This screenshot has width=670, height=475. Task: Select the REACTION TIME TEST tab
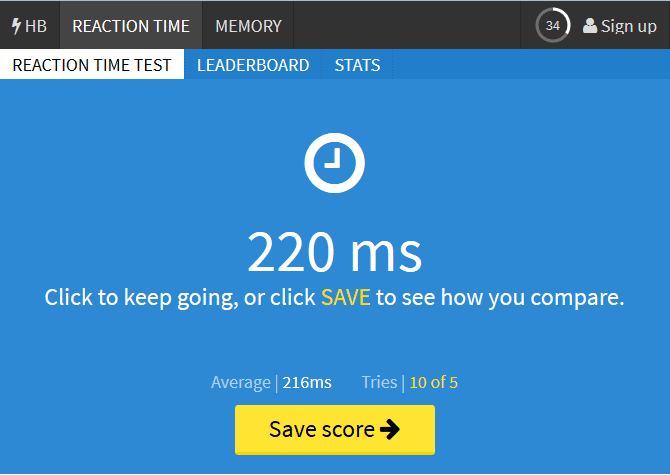92,65
